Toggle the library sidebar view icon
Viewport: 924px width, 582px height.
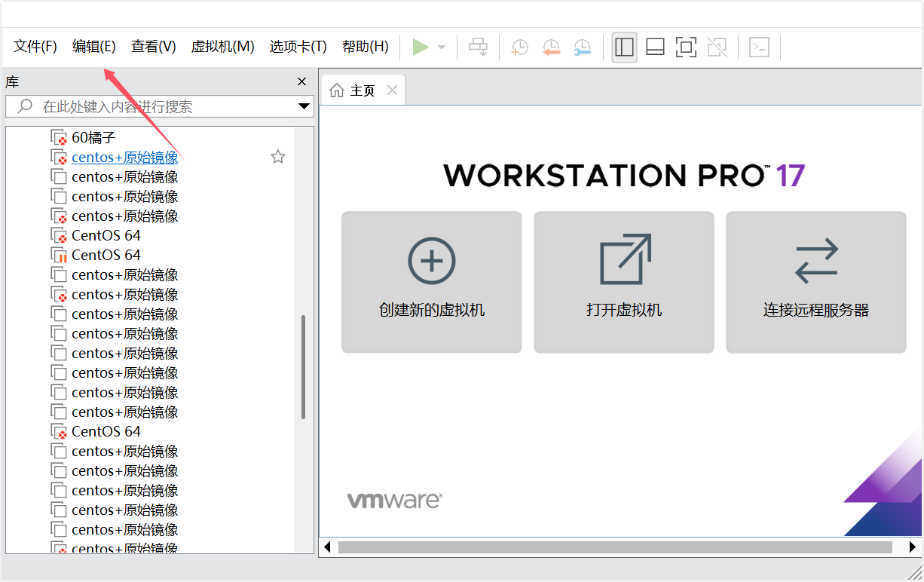(624, 47)
